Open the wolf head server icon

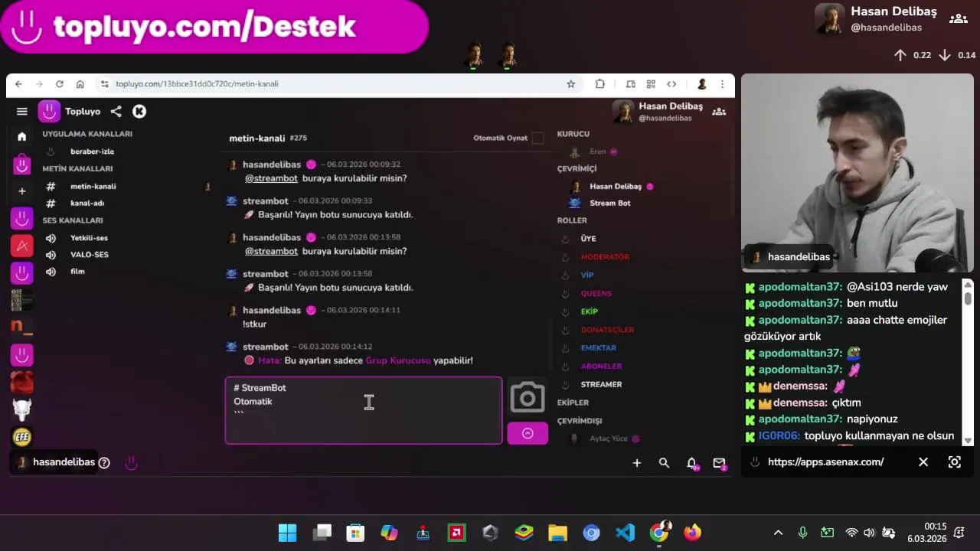click(x=22, y=409)
